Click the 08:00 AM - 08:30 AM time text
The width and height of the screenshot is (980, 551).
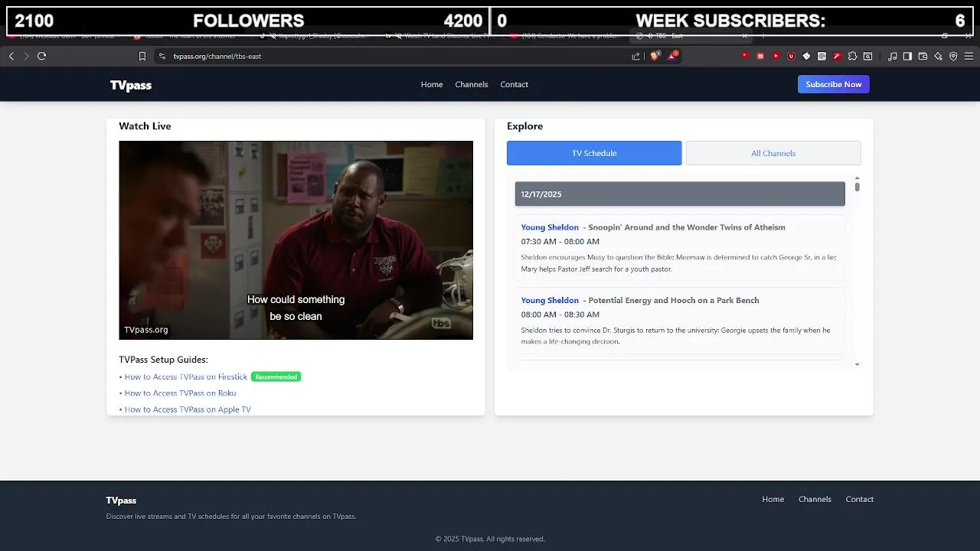[560, 315]
